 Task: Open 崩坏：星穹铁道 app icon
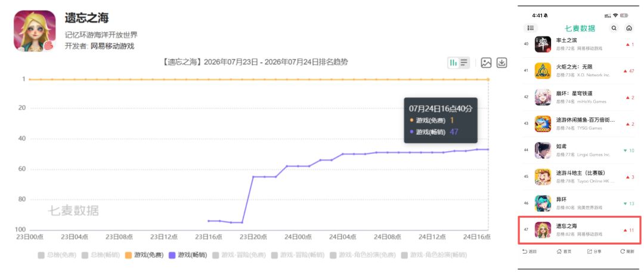543,97
